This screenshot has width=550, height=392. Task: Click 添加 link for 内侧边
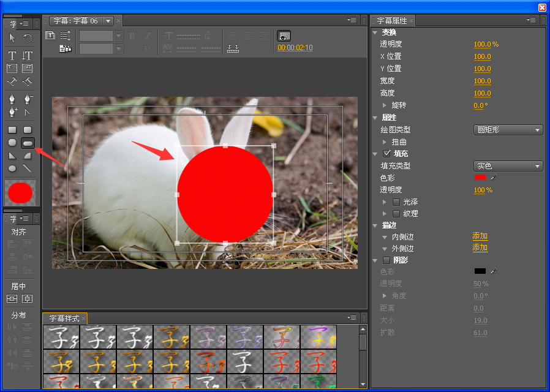[480, 236]
